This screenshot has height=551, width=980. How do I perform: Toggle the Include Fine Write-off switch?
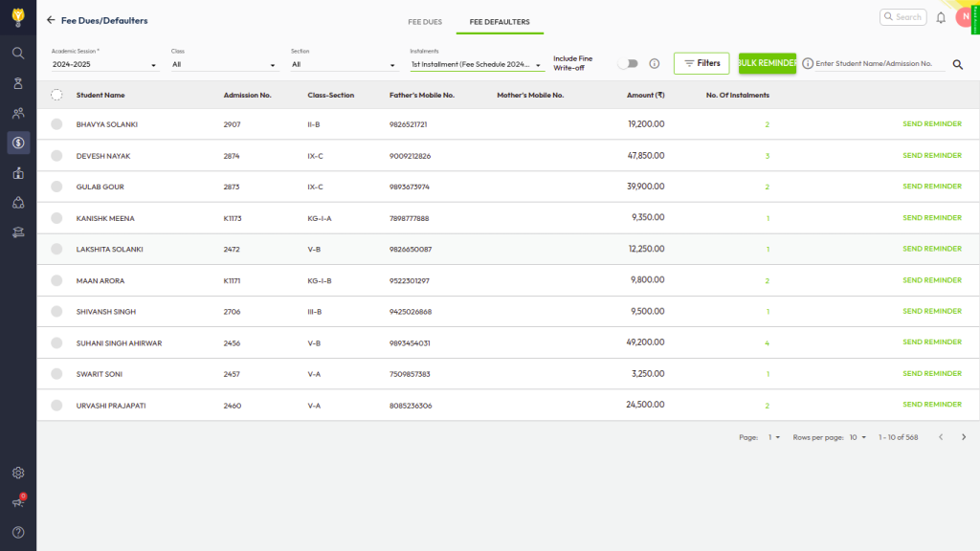pyautogui.click(x=627, y=64)
